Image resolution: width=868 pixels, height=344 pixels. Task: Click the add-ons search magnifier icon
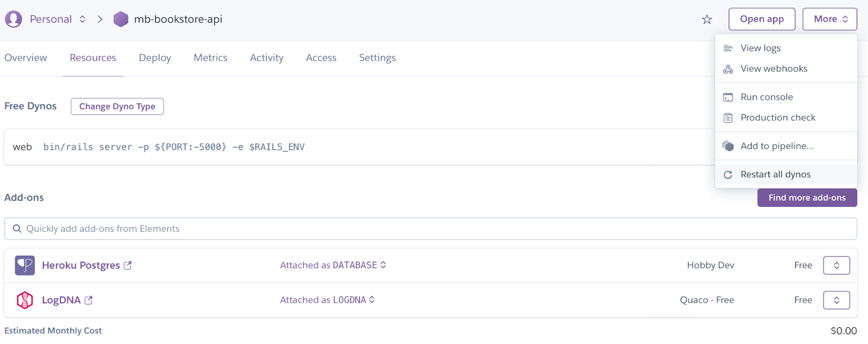pyautogui.click(x=17, y=229)
